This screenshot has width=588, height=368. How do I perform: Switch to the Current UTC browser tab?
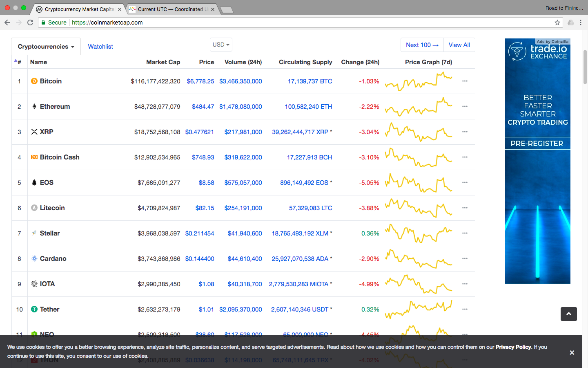point(172,9)
